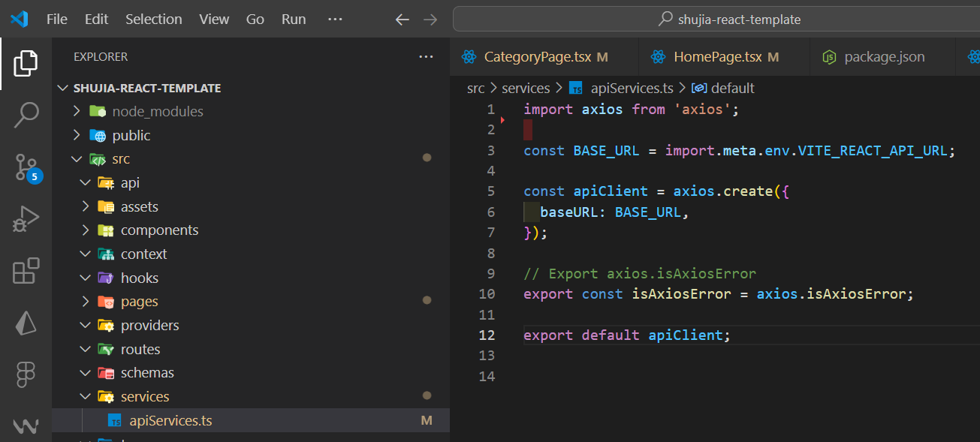Switch to the CategoryPage.tsx tab
Image resolution: width=980 pixels, height=442 pixels.
(x=544, y=57)
